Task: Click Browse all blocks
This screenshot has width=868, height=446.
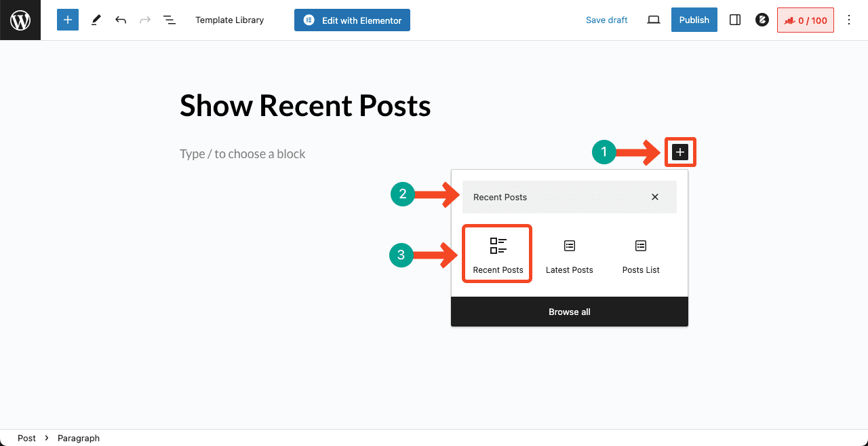Action: point(570,312)
